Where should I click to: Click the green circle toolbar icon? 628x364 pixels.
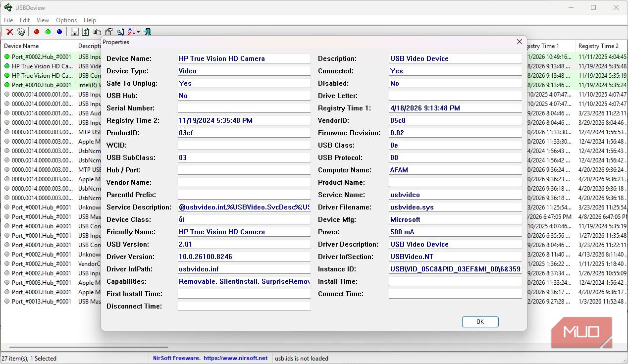click(x=48, y=32)
